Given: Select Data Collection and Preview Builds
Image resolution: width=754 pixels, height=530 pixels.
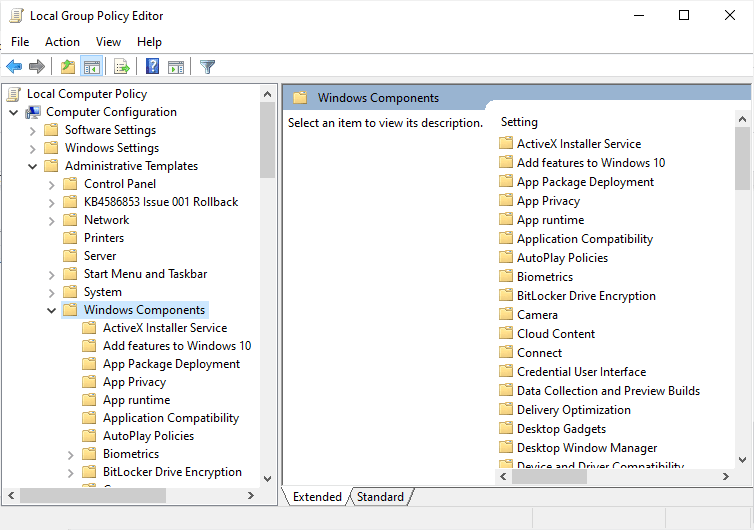Looking at the screenshot, I should tap(608, 391).
